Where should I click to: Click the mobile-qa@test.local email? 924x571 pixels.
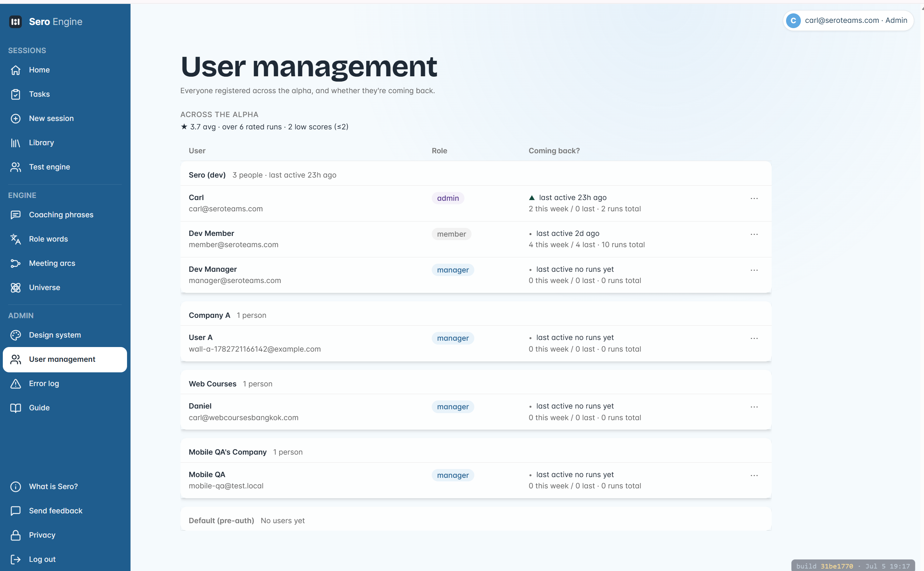coord(226,486)
